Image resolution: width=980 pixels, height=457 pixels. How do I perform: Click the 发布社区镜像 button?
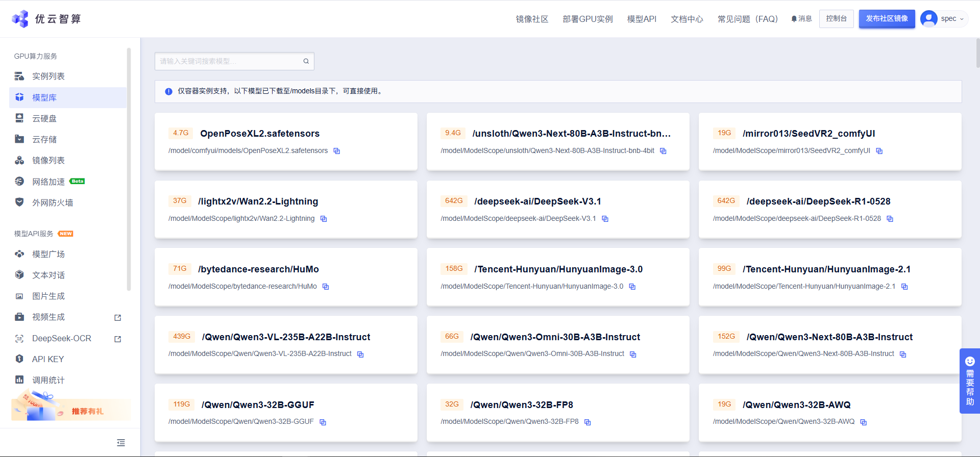(887, 19)
